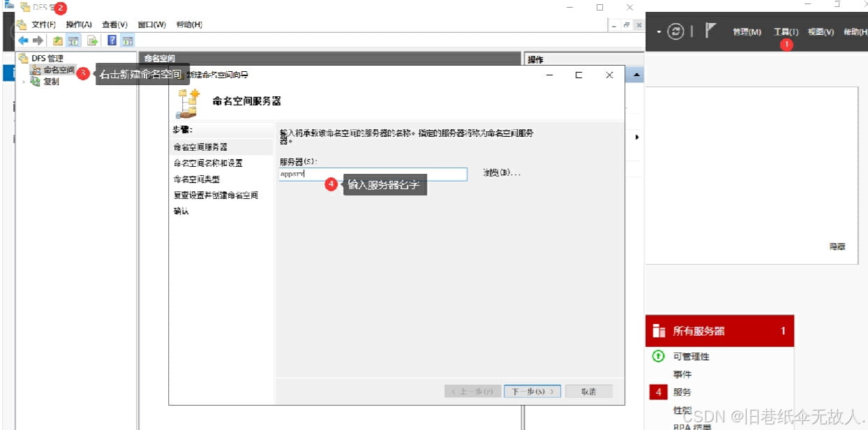The height and width of the screenshot is (430, 868).
Task: Toggle the console tree visibility icon
Action: (x=73, y=40)
